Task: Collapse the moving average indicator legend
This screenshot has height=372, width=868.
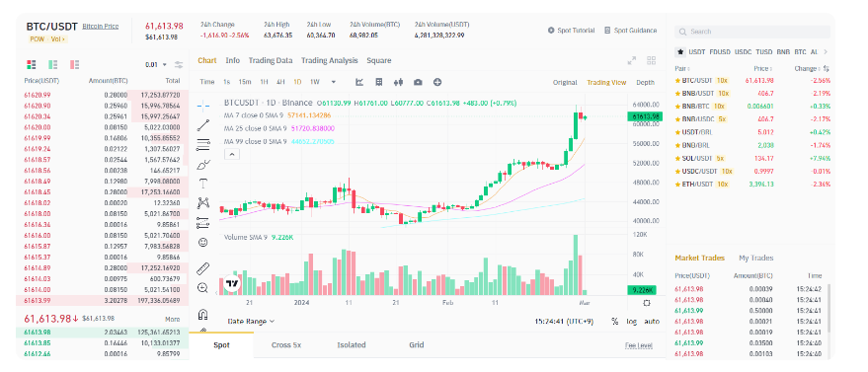Action: click(231, 154)
